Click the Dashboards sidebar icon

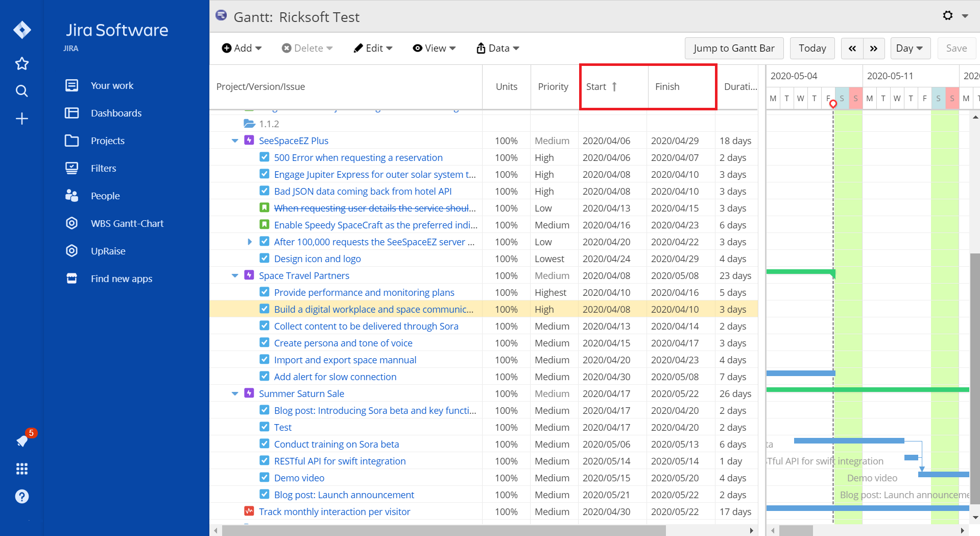tap(72, 113)
